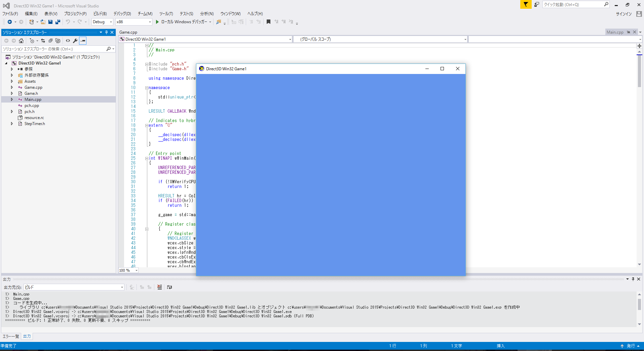Viewport: 644px width, 351px height.
Task: Toggle auto-hide pin on the Output panel
Action: coord(633,279)
